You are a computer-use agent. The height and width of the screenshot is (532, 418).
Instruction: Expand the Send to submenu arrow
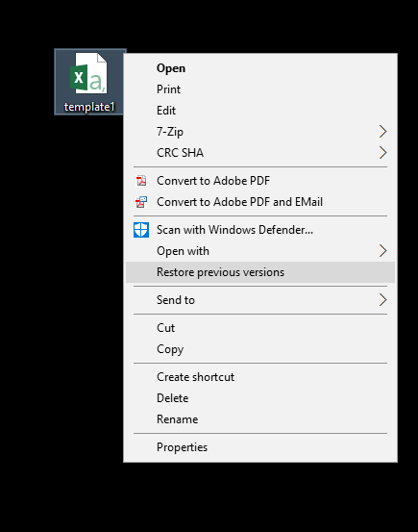tap(382, 300)
